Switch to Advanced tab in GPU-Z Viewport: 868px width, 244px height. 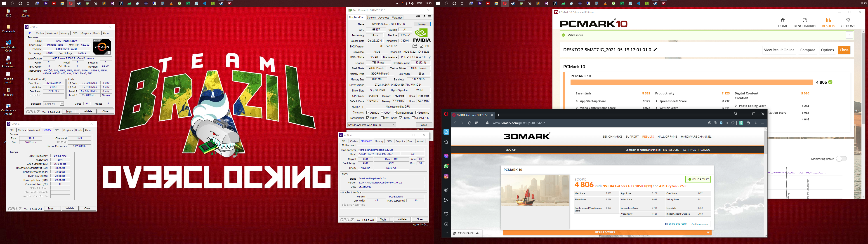point(384,18)
